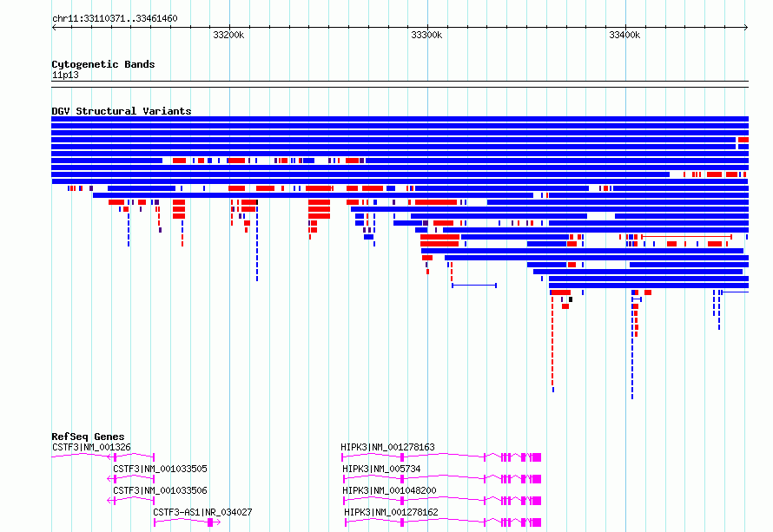The height and width of the screenshot is (532, 773).
Task: Click the small black variant block
Action: pyautogui.click(x=571, y=299)
